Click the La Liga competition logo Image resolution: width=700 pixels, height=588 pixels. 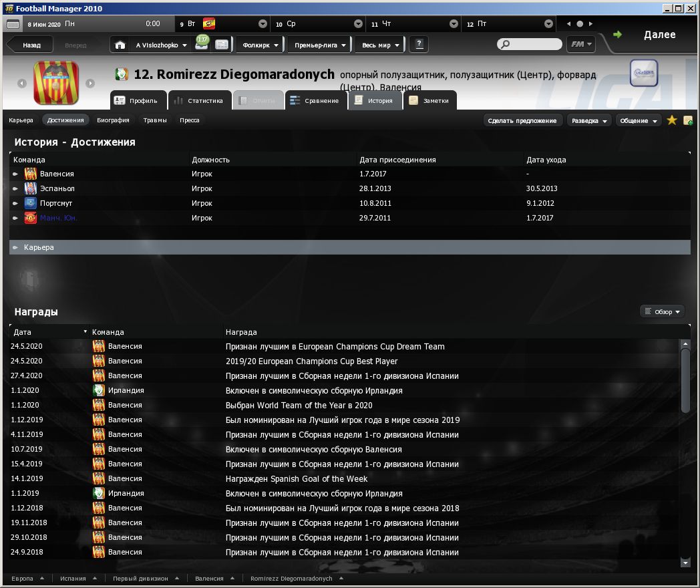(x=643, y=73)
